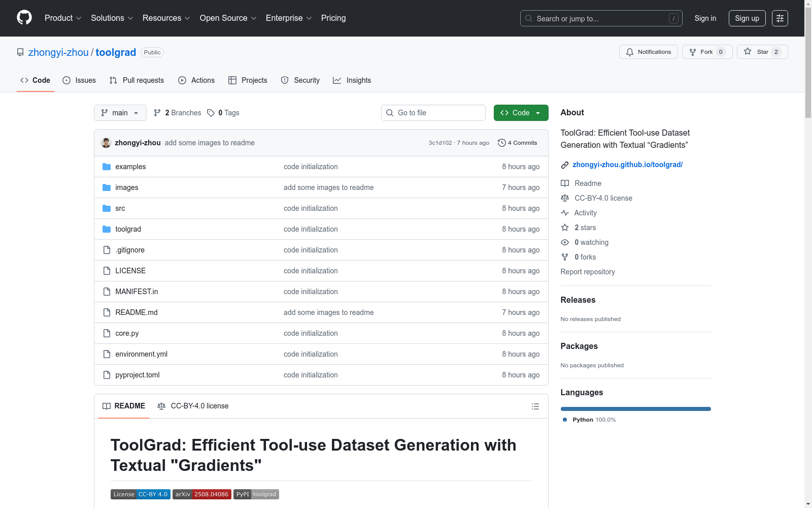Switch to the Security tab
The width and height of the screenshot is (812, 508).
click(x=300, y=80)
